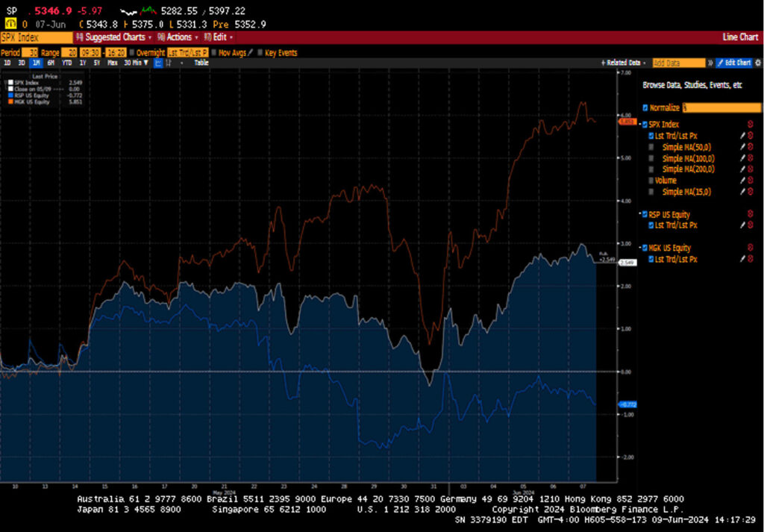
Task: Uncheck the Normalize checkbox
Action: click(x=646, y=108)
